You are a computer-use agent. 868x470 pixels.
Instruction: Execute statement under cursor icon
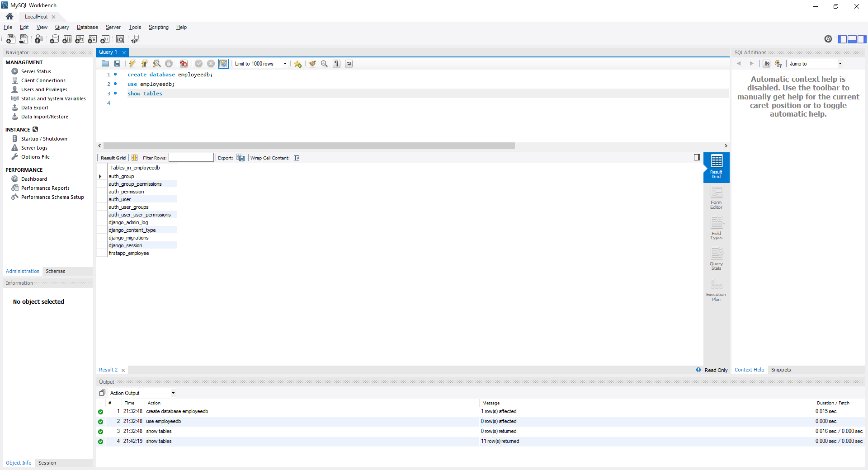pyautogui.click(x=145, y=64)
